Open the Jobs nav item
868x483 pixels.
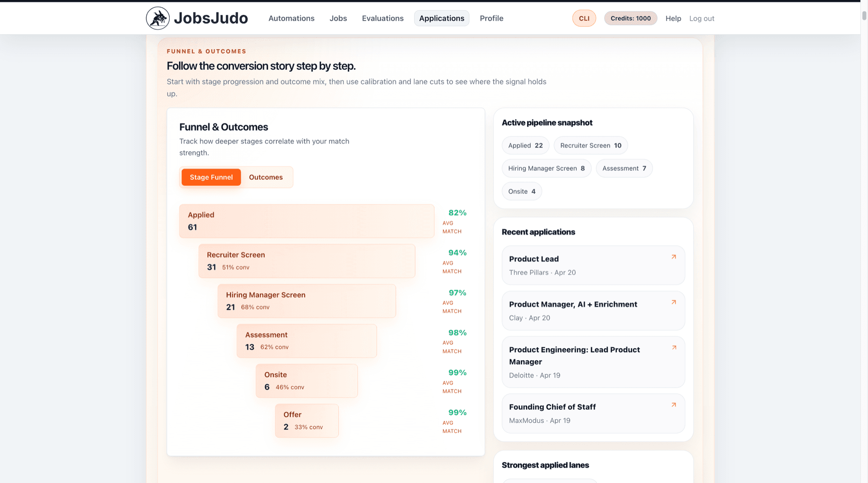click(338, 18)
